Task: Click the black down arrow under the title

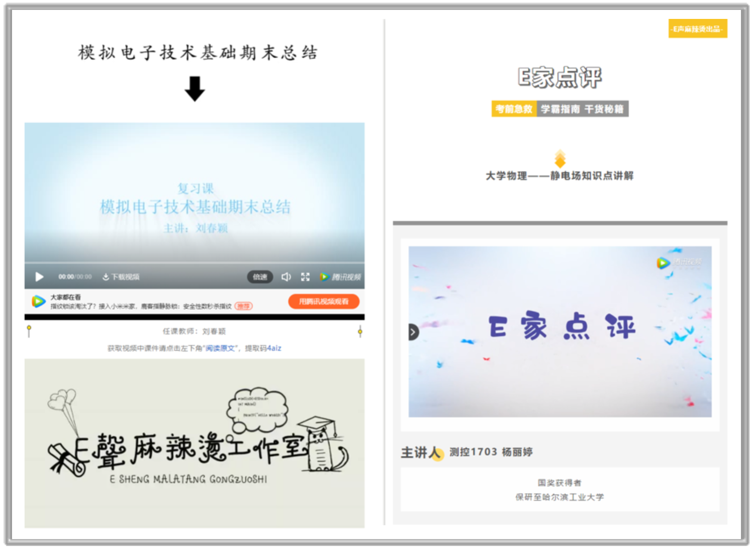Action: [194, 89]
